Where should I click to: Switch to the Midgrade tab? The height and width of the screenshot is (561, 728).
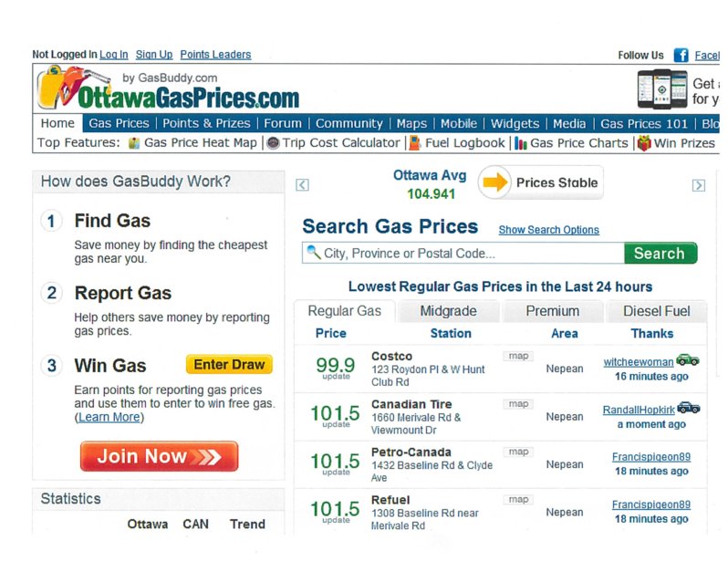[448, 311]
